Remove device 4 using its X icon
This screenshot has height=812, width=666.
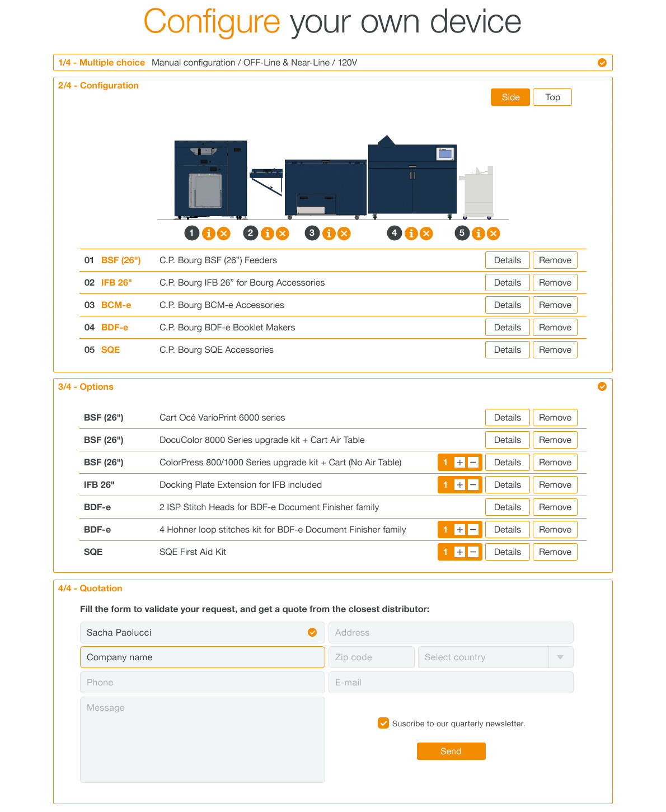tap(426, 234)
